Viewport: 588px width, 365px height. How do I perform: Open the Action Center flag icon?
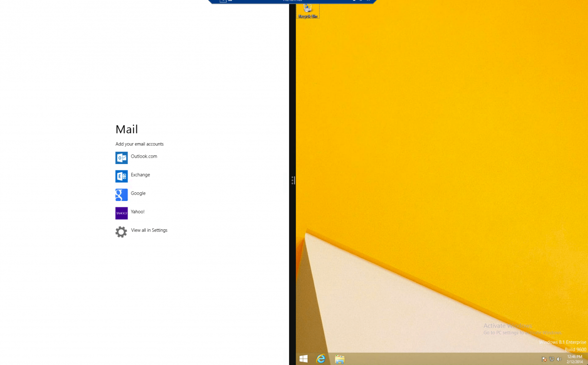544,359
